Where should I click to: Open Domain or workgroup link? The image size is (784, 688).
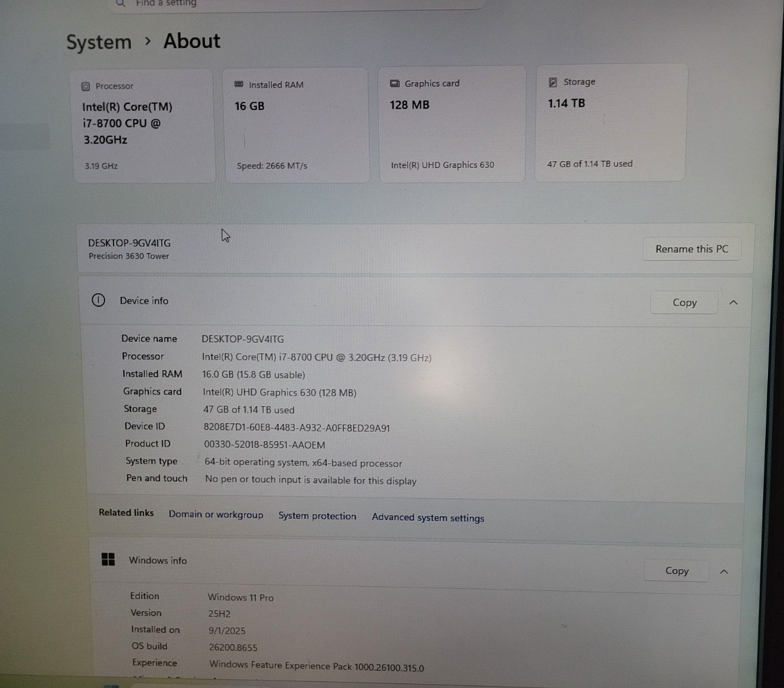[216, 514]
